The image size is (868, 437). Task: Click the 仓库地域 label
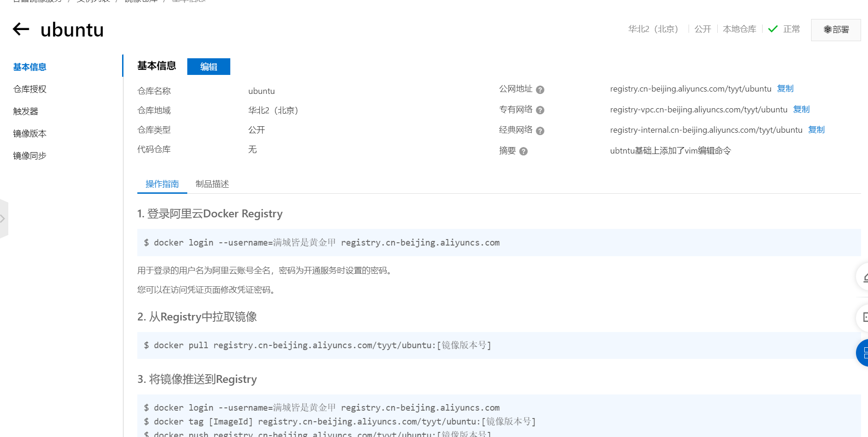coord(154,111)
